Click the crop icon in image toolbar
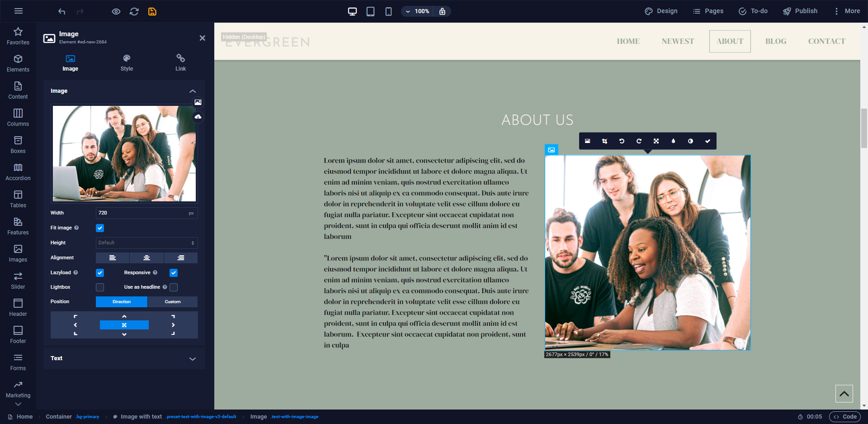Image resolution: width=868 pixels, height=424 pixels. click(604, 141)
